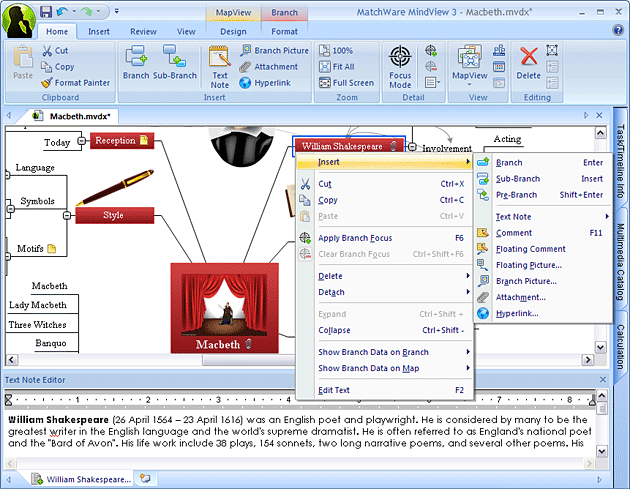Click the ribbon Branch insert button
The width and height of the screenshot is (630, 489).
(x=136, y=62)
